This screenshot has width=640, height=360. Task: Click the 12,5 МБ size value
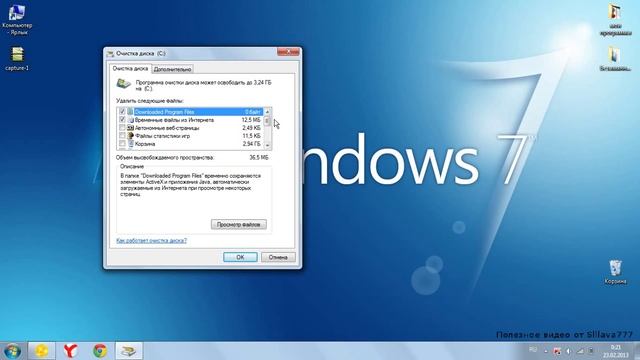click(251, 120)
